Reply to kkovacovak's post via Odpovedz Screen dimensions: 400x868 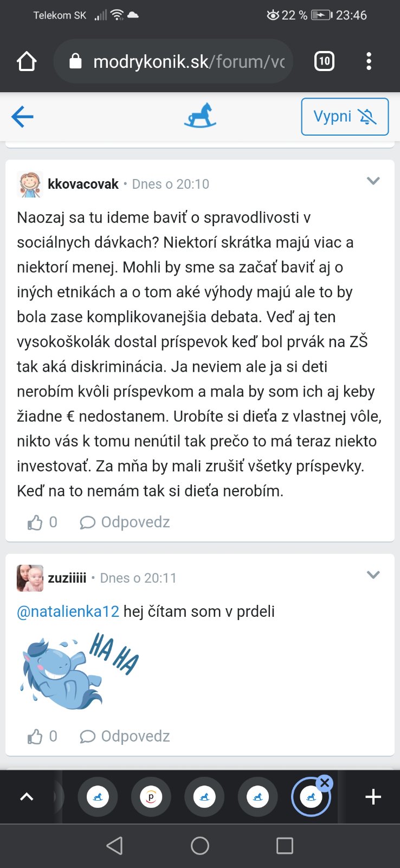(125, 522)
